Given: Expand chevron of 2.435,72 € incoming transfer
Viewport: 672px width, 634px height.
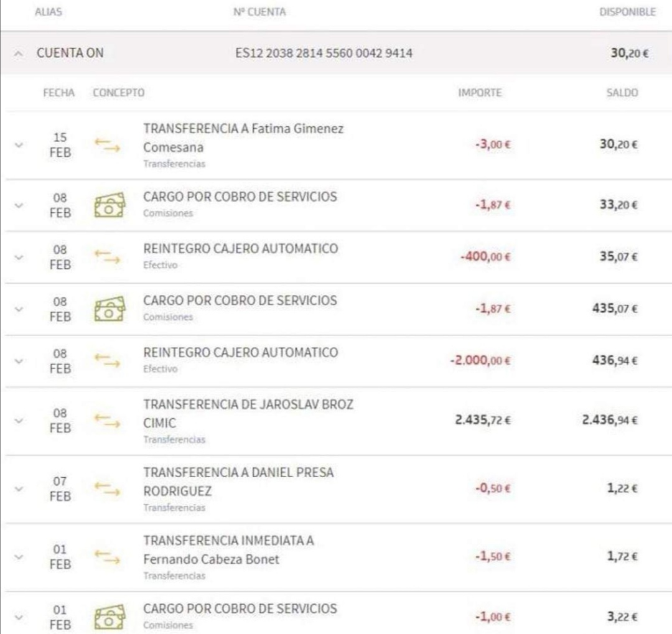Looking at the screenshot, I should point(19,421).
